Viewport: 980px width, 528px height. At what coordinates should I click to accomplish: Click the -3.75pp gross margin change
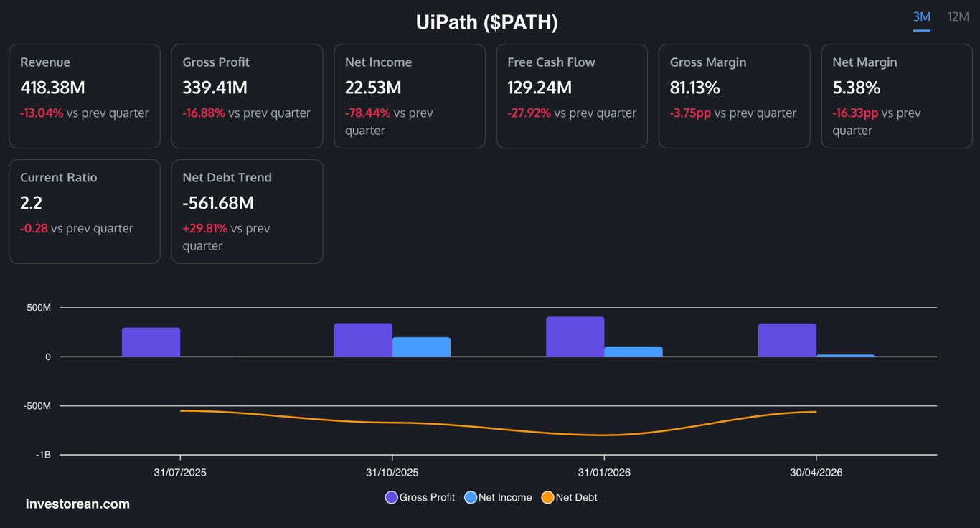691,113
